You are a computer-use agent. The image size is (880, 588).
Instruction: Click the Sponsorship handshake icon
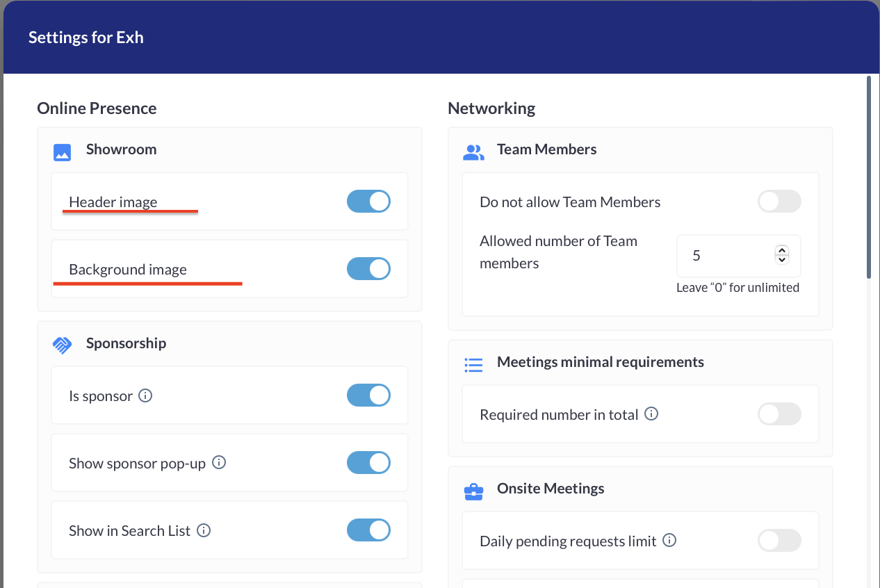[63, 345]
